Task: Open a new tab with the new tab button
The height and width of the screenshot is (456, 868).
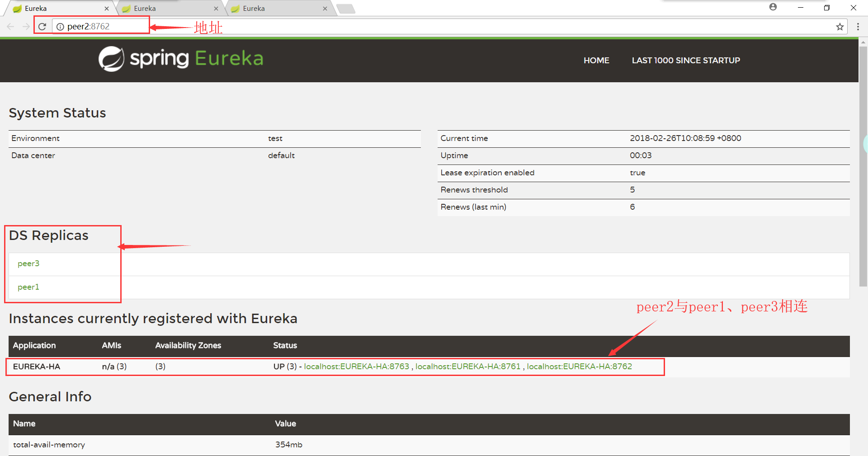Action: 346,9
